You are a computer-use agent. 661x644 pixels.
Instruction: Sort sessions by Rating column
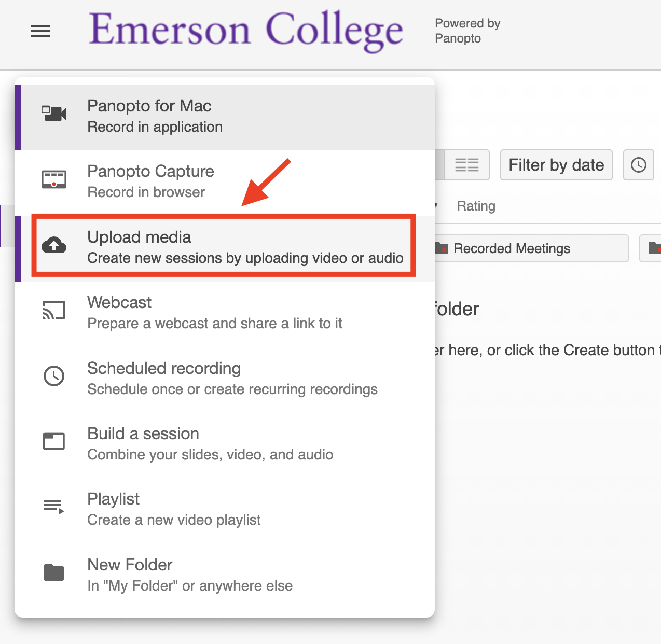click(476, 206)
